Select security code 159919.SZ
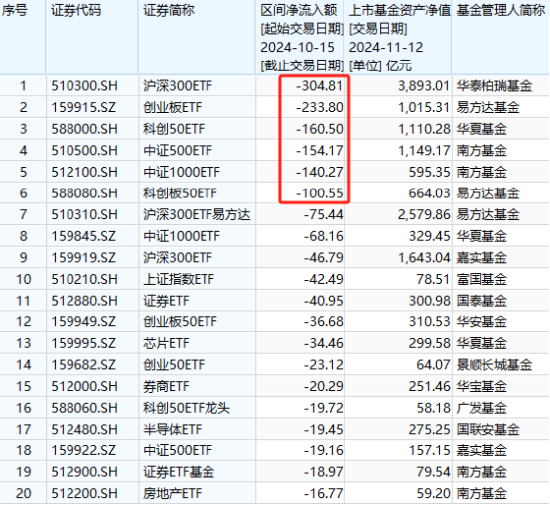Viewport: 550px width, 505px height. tap(83, 258)
